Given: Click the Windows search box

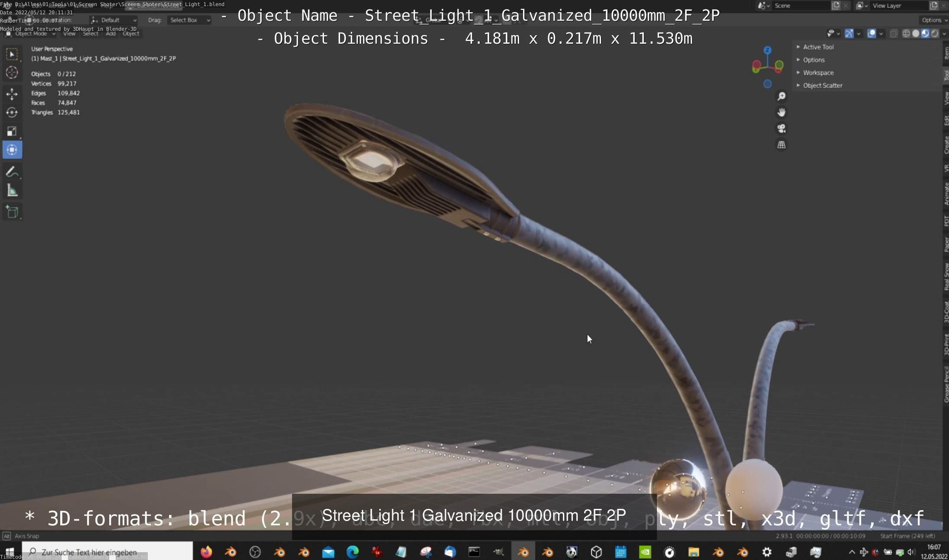Looking at the screenshot, I should tap(107, 552).
